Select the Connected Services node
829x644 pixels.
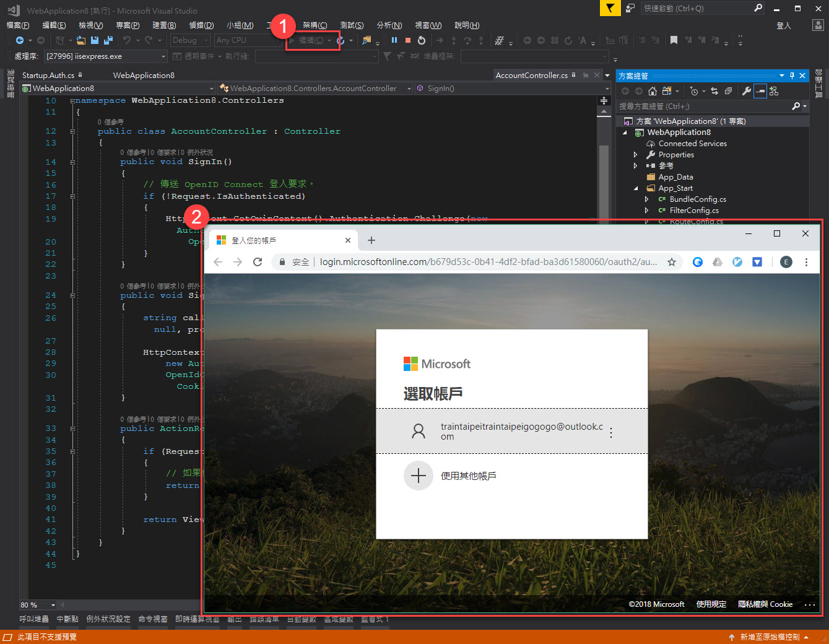coord(692,144)
